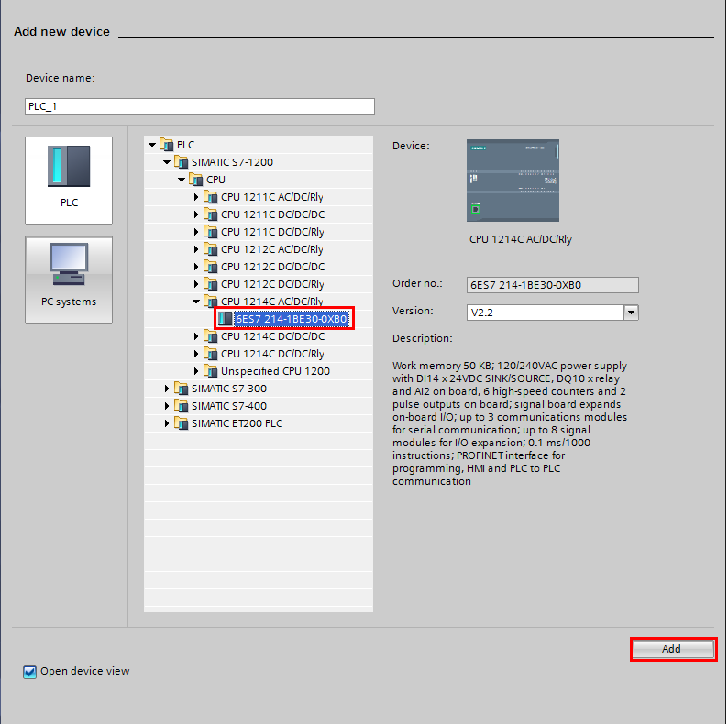
Task: Select the SIMATIC S7-400 row
Action: [259, 406]
